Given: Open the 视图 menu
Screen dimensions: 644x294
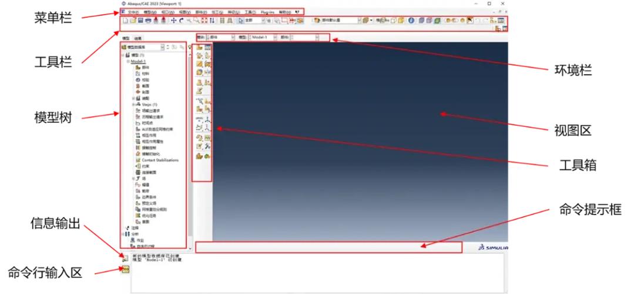Looking at the screenshot, I should (185, 12).
